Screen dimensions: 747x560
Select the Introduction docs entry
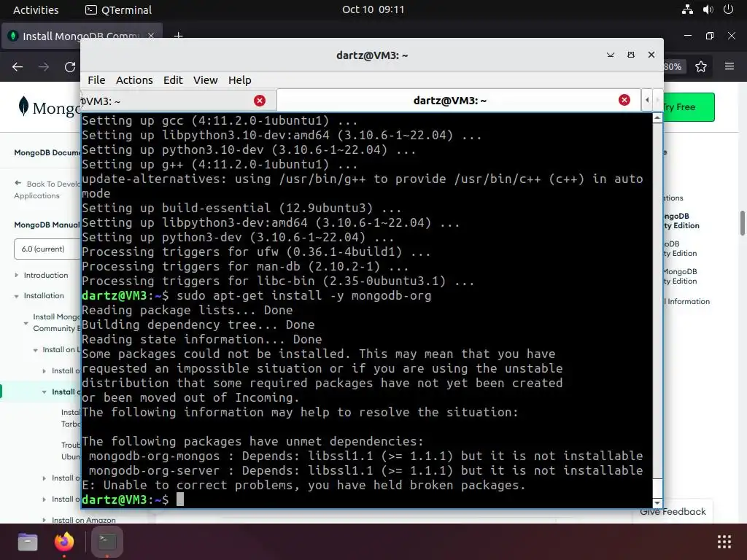46,275
